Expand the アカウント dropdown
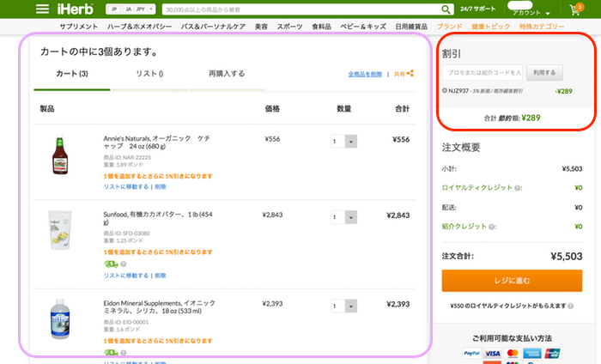Screen dimensions: 601x364 coord(531,13)
